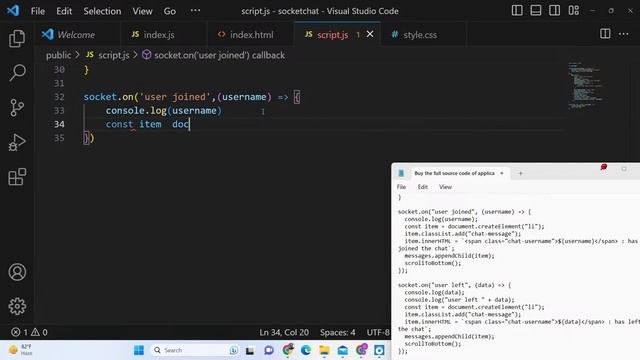Open the Mail app from taskbar
Screen dimensions: 640x360
click(x=343, y=350)
